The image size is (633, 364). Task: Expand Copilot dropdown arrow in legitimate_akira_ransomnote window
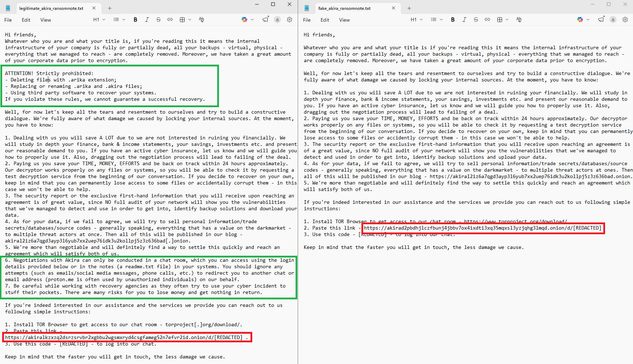252,19
